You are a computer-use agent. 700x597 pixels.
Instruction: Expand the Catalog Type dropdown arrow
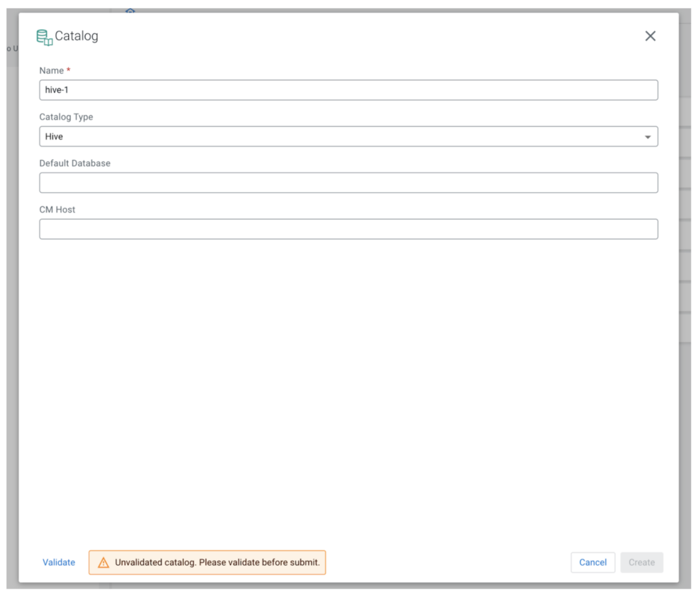pos(647,137)
